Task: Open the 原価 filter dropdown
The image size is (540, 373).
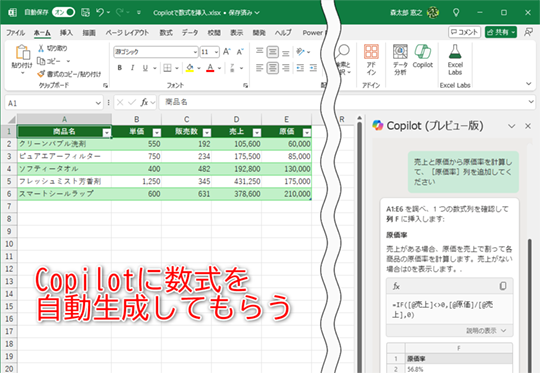Action: coord(307,132)
